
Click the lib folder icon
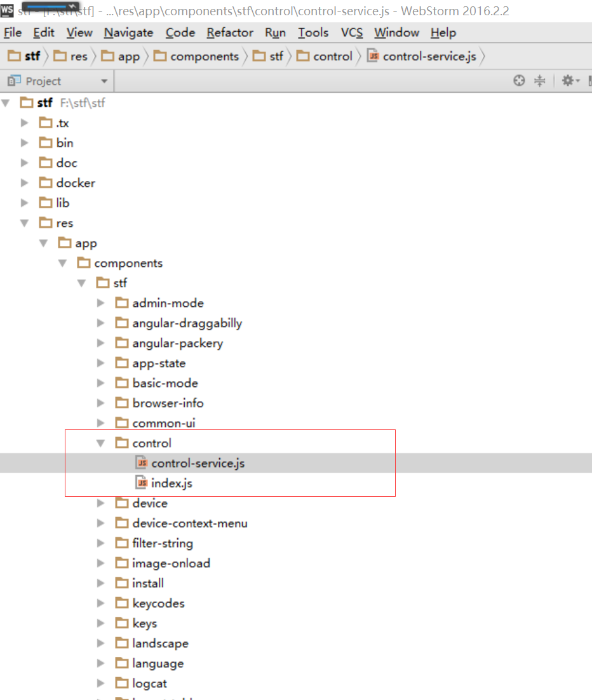click(x=46, y=203)
